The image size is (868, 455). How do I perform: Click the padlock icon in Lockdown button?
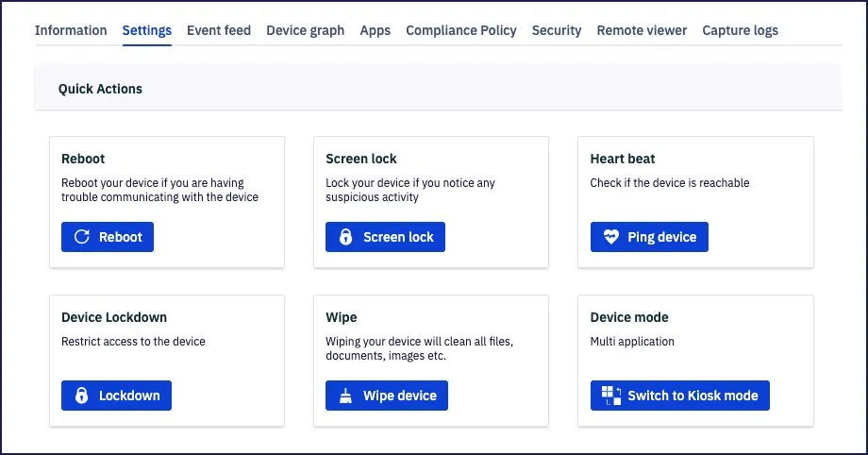click(81, 396)
